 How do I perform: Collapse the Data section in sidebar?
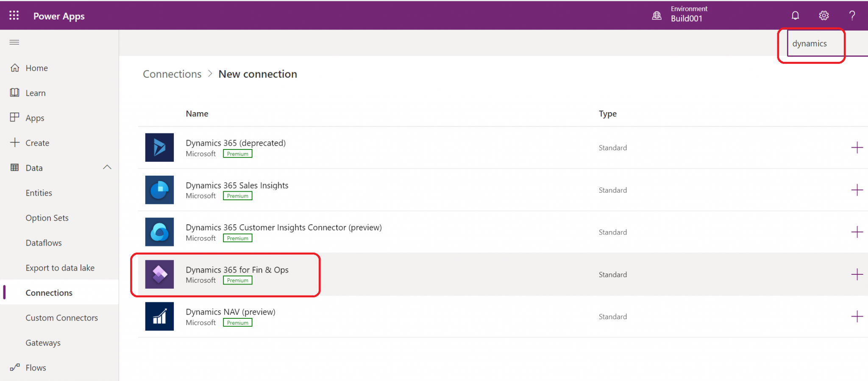pyautogui.click(x=107, y=167)
